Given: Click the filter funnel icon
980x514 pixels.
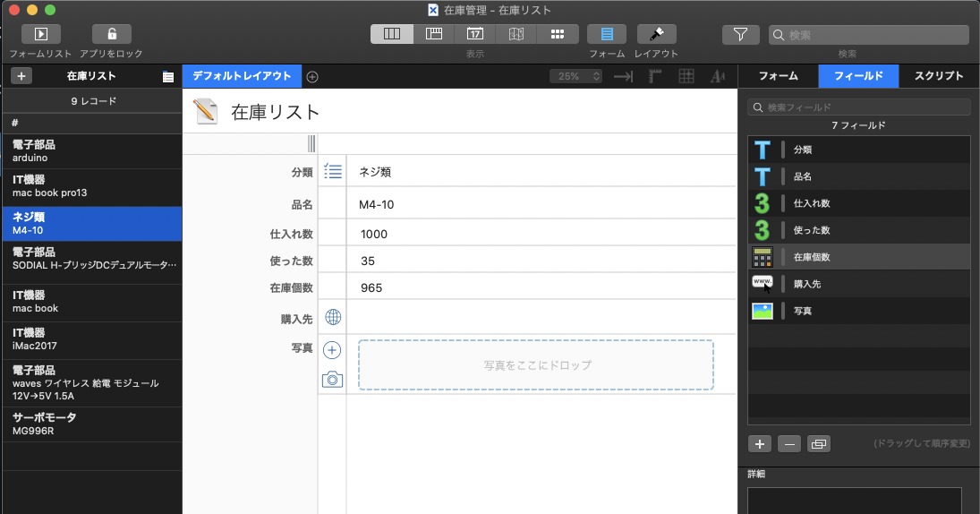Looking at the screenshot, I should click(740, 34).
